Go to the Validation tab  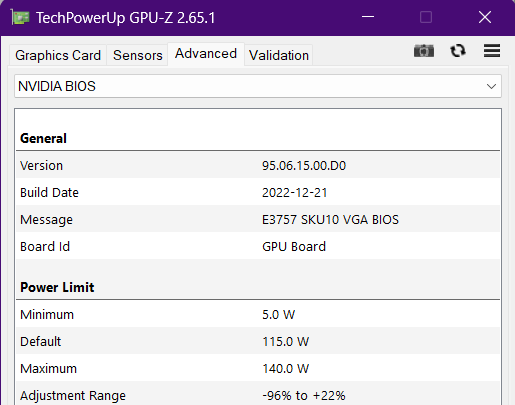(279, 55)
